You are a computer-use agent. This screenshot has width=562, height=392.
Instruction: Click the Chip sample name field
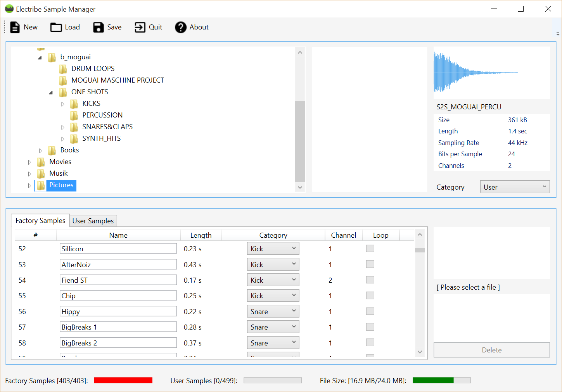point(118,296)
